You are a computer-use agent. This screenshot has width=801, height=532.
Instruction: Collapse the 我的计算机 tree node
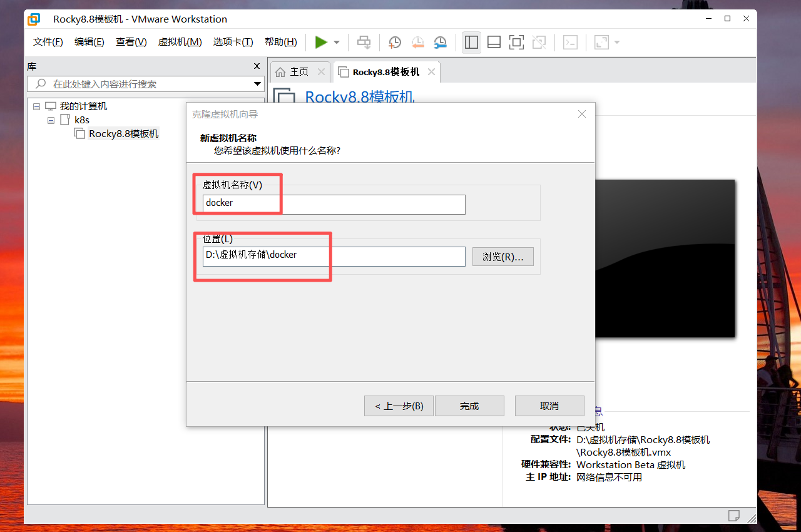36,106
